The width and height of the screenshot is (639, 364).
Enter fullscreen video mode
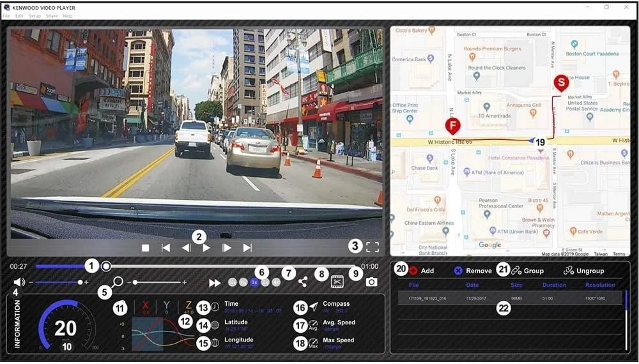coord(373,248)
